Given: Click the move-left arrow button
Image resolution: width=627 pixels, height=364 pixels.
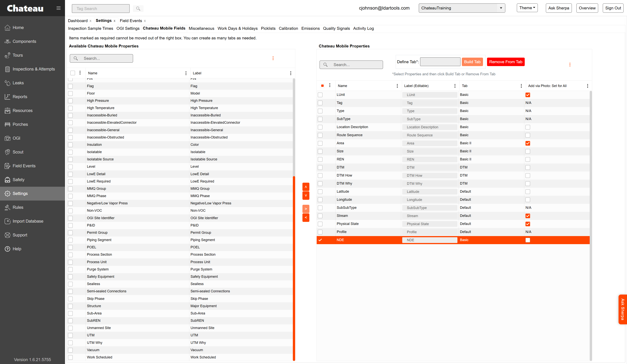Looking at the screenshot, I should pyautogui.click(x=306, y=218).
